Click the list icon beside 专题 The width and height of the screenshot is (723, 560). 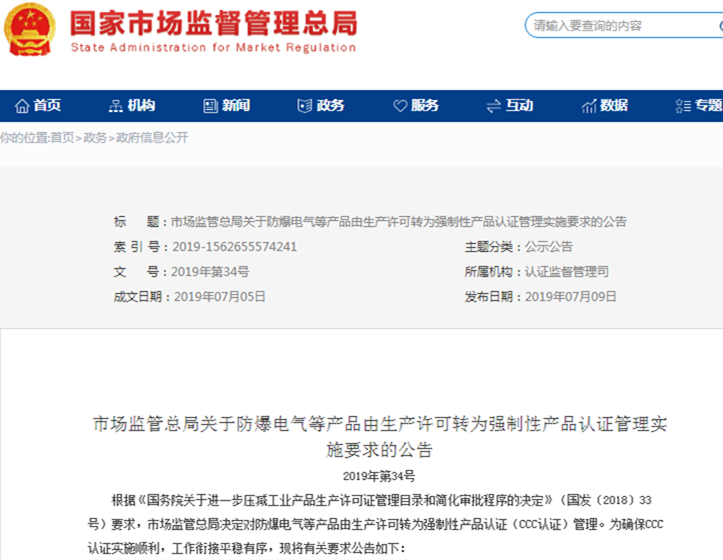pos(682,106)
